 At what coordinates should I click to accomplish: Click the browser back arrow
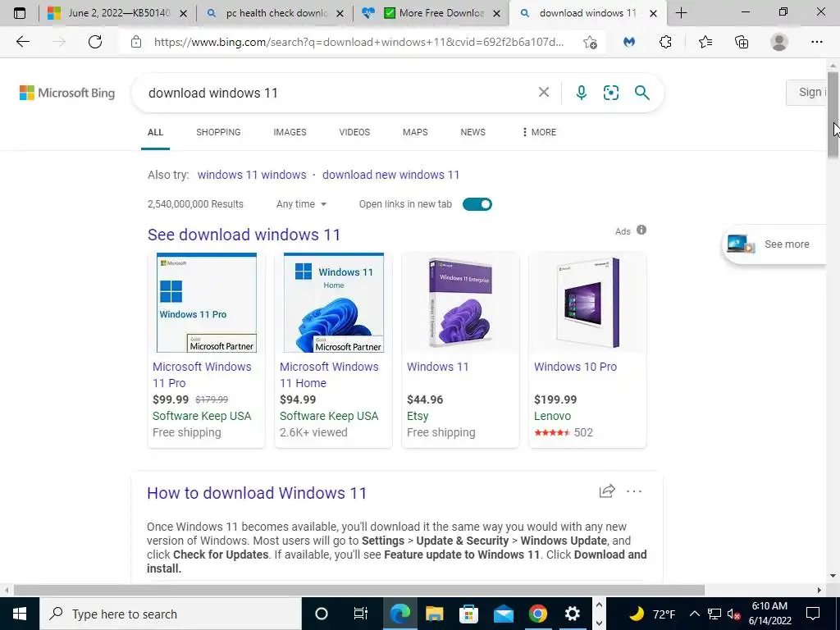pos(23,42)
